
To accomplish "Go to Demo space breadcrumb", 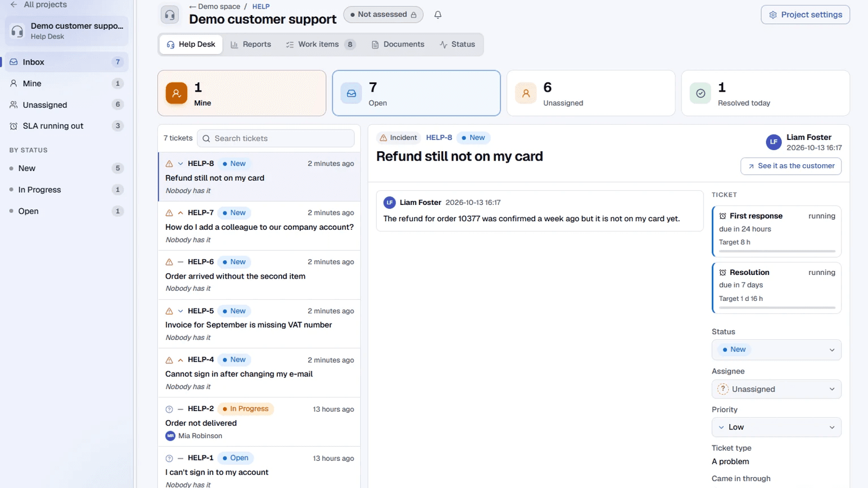I will point(215,7).
